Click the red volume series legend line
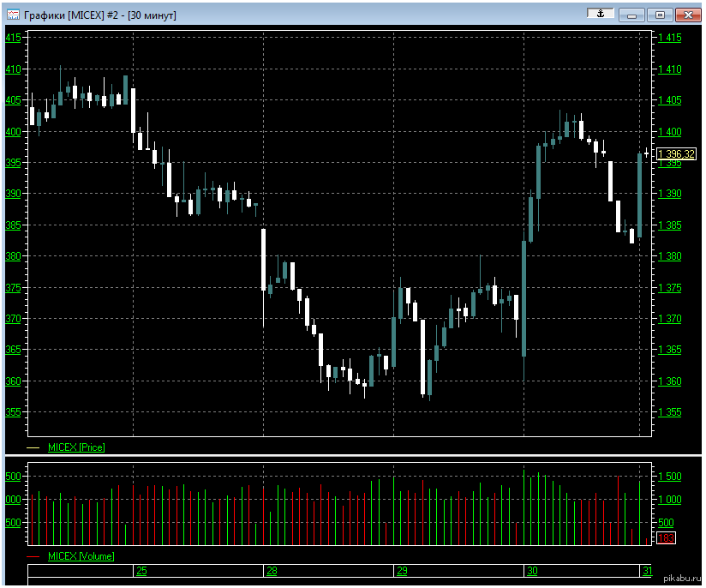This screenshot has width=706, height=588. (33, 557)
